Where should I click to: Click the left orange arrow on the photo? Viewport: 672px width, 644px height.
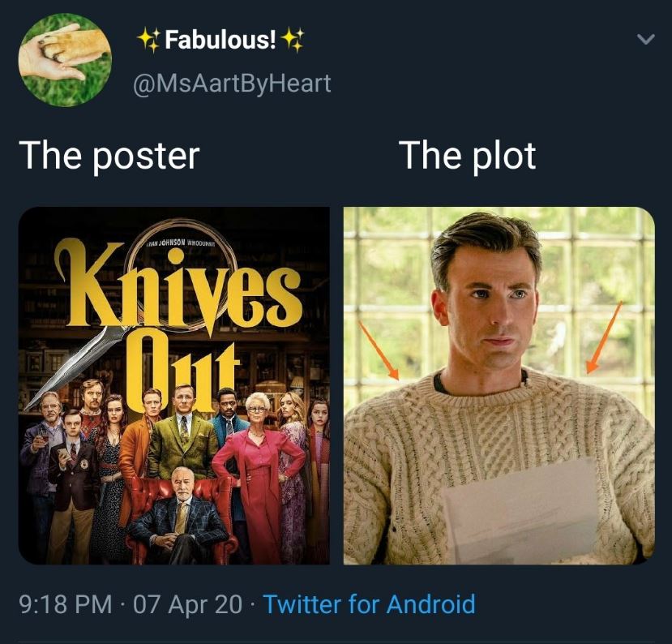pyautogui.click(x=379, y=350)
